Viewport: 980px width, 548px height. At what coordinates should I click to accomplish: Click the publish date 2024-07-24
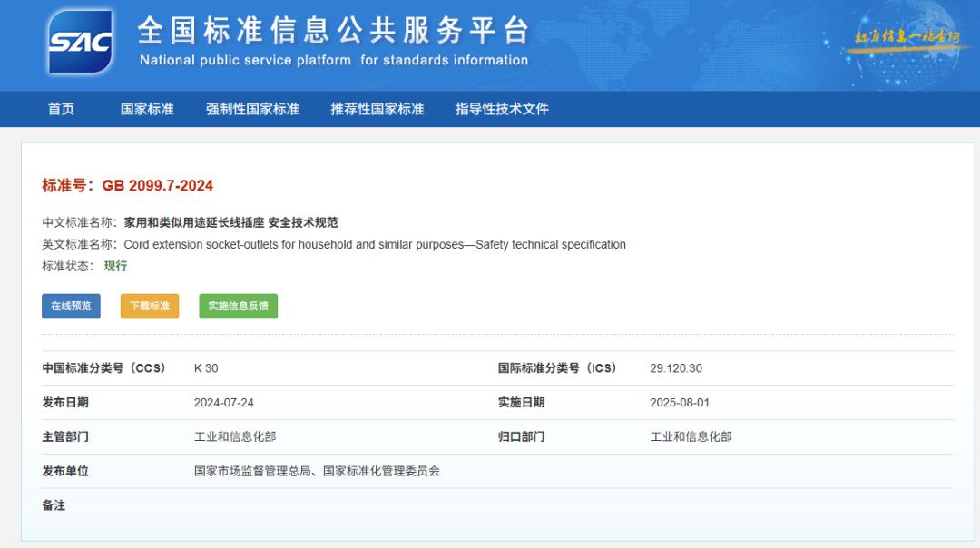pyautogui.click(x=224, y=403)
